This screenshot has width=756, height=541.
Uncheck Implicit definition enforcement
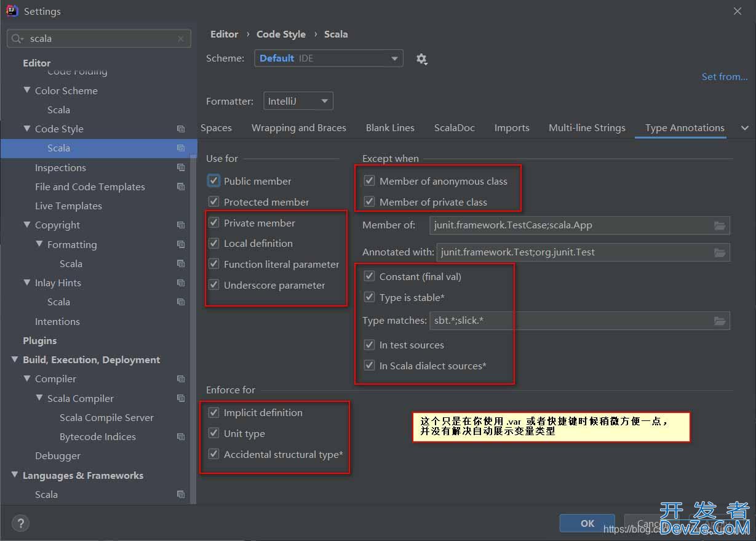[213, 412]
